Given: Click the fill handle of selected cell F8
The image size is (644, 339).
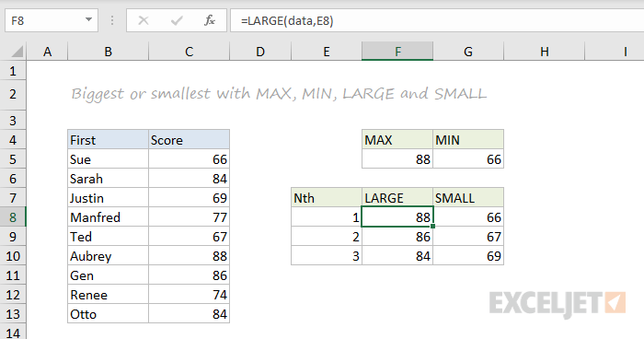Looking at the screenshot, I should (x=433, y=227).
